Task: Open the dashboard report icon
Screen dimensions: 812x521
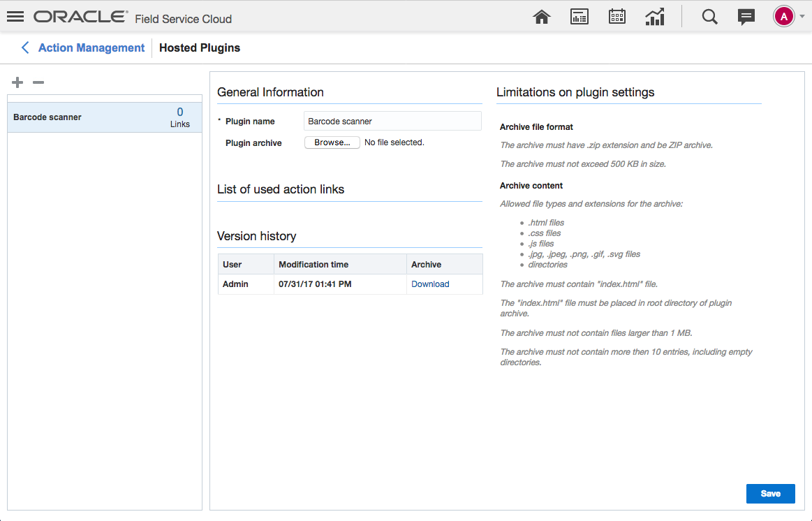Action: (580, 17)
